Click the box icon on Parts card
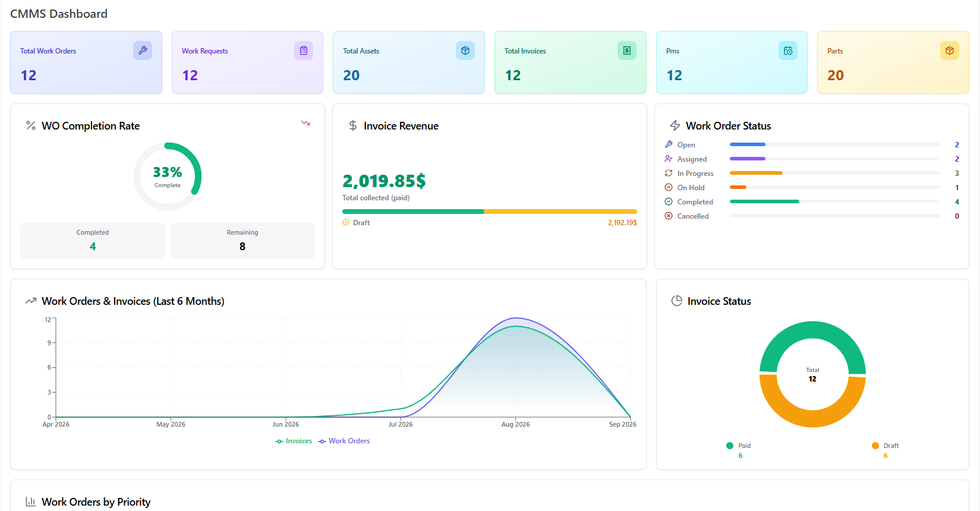980x511 pixels. pos(950,51)
